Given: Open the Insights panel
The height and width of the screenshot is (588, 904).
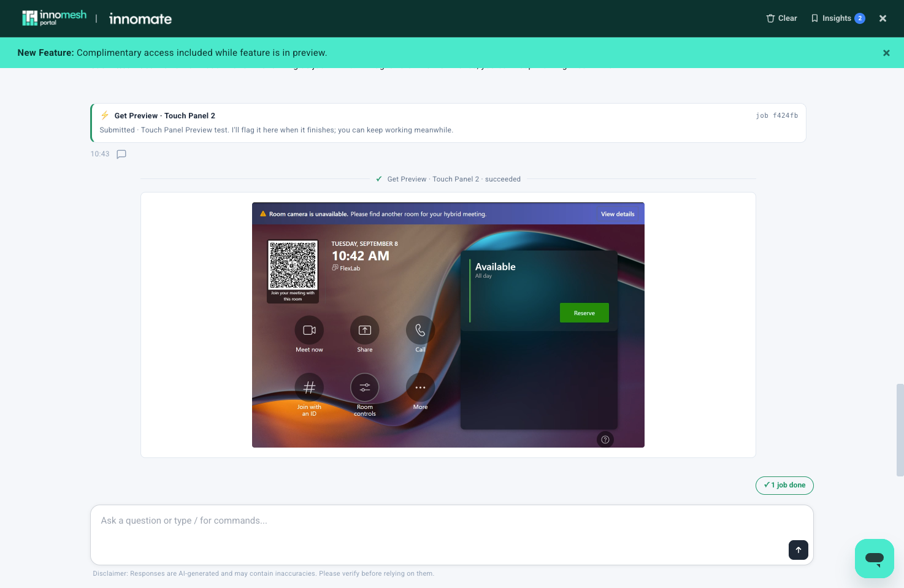Looking at the screenshot, I should coord(837,18).
